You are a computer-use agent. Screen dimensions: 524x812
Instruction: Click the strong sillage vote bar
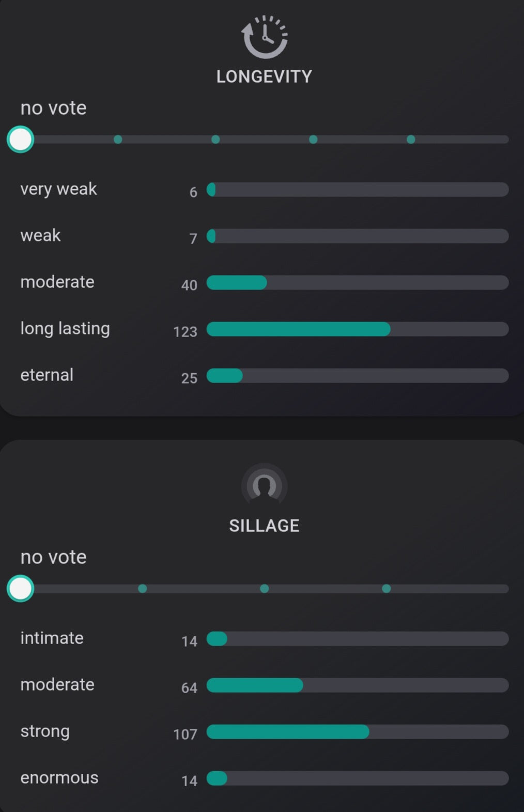click(x=358, y=732)
